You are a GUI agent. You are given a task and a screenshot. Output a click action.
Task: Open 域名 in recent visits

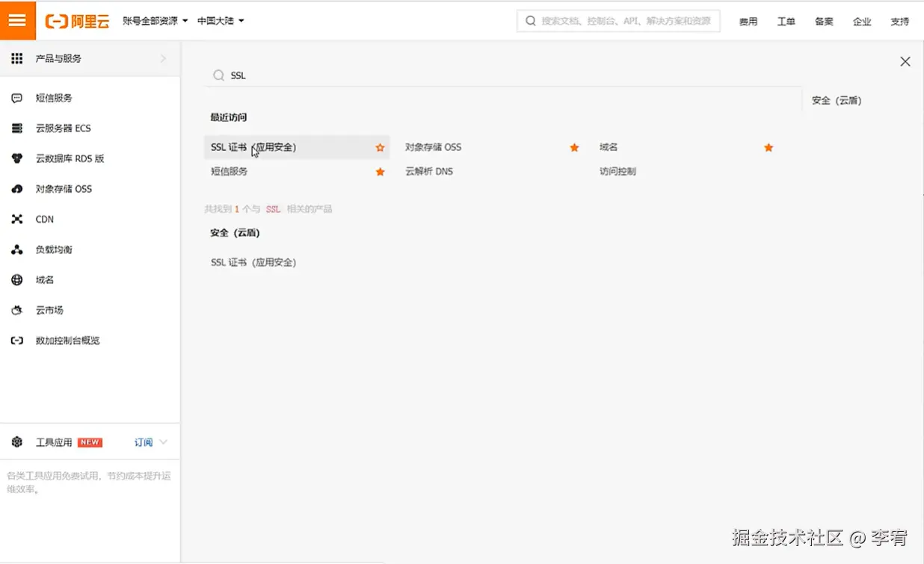point(609,147)
